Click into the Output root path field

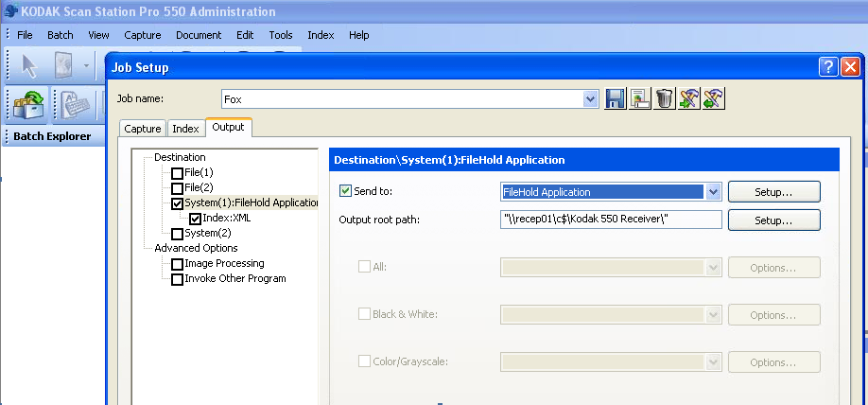[x=611, y=220]
